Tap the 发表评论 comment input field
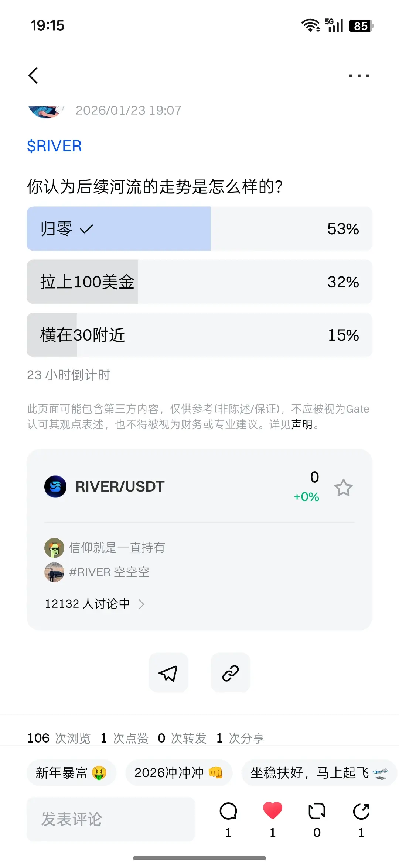Image resolution: width=399 pixels, height=868 pixels. [x=111, y=819]
